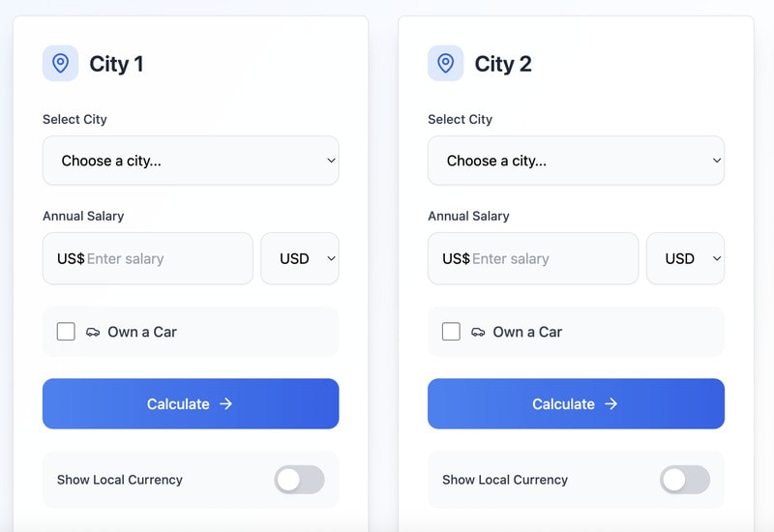This screenshot has width=774, height=532.
Task: Tick the Own a Car checkbox for City 2
Action: 451,332
